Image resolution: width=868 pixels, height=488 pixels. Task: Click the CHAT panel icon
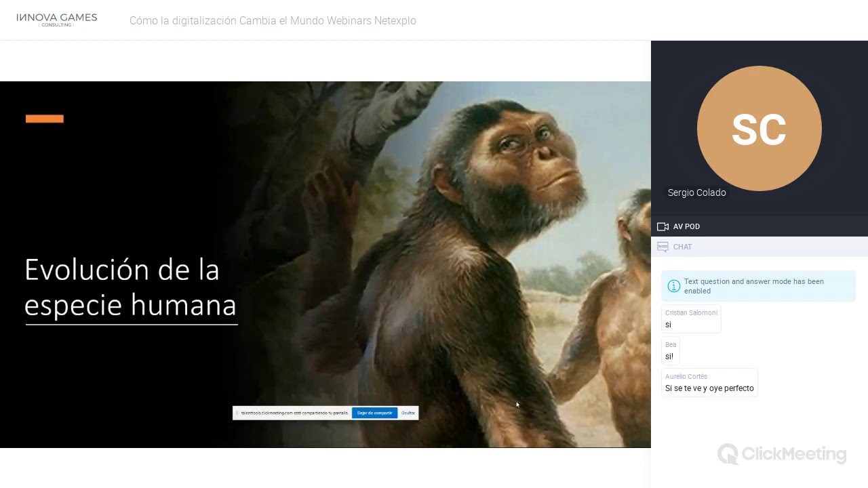tap(663, 247)
